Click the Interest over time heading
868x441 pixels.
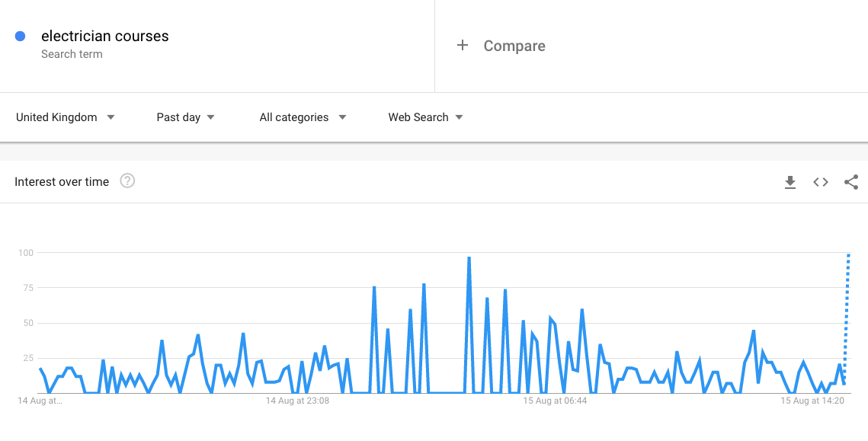click(x=62, y=182)
